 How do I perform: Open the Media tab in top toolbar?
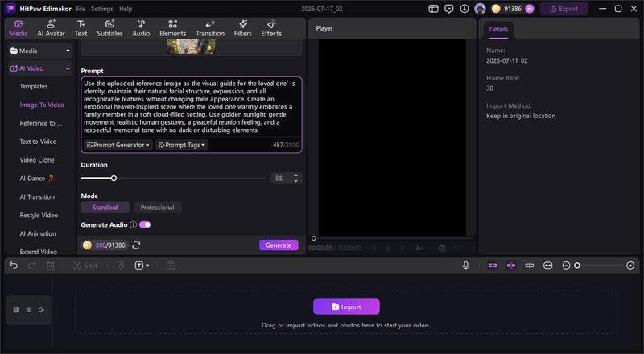tap(19, 28)
